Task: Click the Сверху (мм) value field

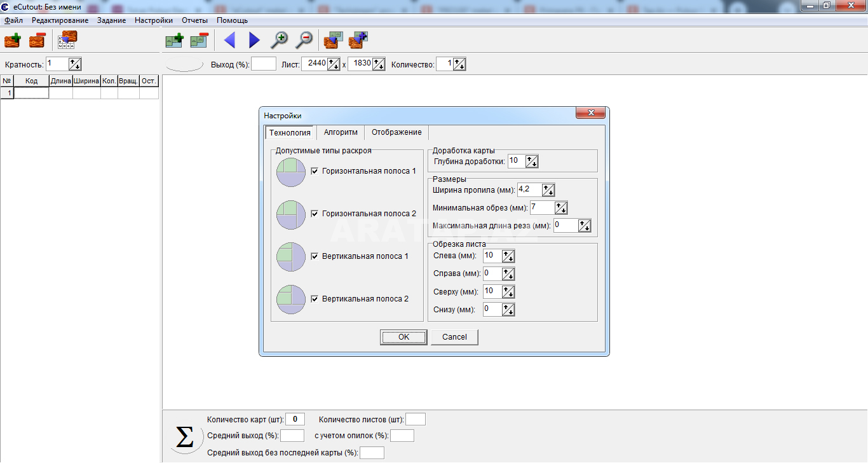Action: click(x=492, y=292)
